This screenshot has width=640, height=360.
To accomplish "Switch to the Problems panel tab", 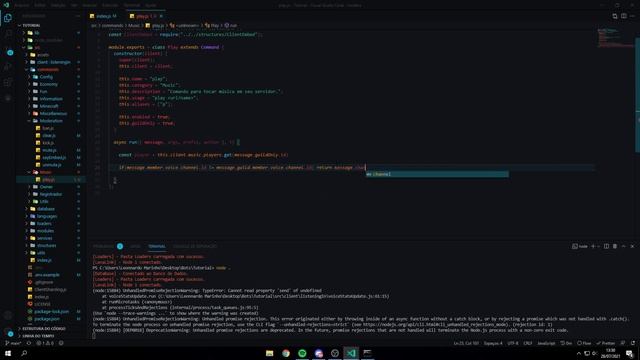I will pos(103,246).
